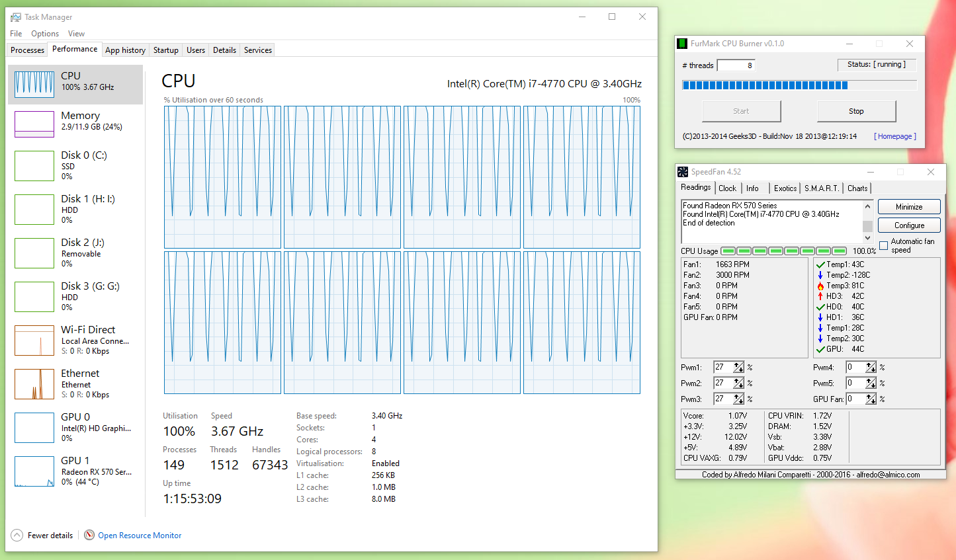This screenshot has height=560, width=956.
Task: Enable Automatic fan speed checkbox
Action: (x=883, y=246)
